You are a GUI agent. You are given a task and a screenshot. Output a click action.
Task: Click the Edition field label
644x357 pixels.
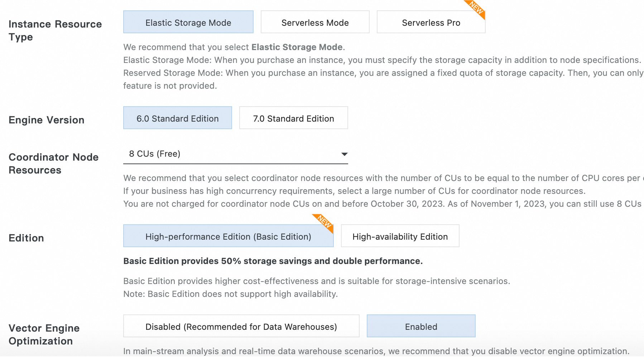(x=26, y=238)
